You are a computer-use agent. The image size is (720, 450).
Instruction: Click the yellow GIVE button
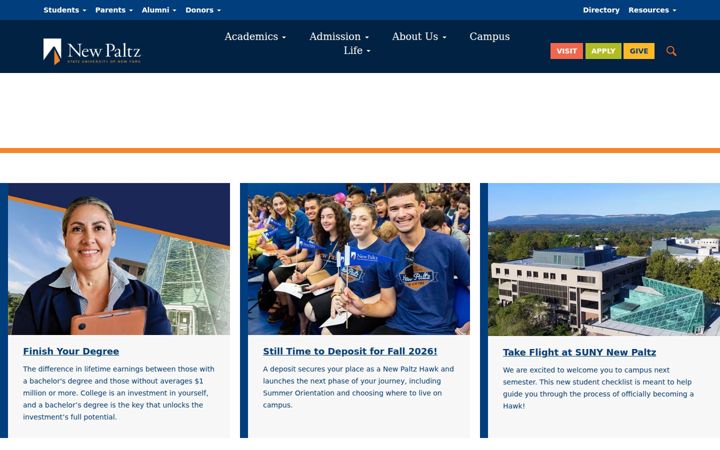(x=639, y=51)
